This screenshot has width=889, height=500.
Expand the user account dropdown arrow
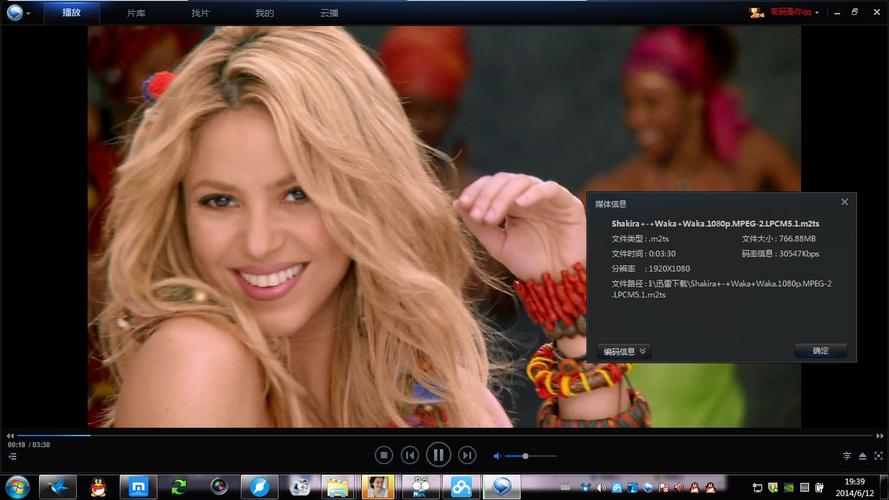tap(817, 13)
